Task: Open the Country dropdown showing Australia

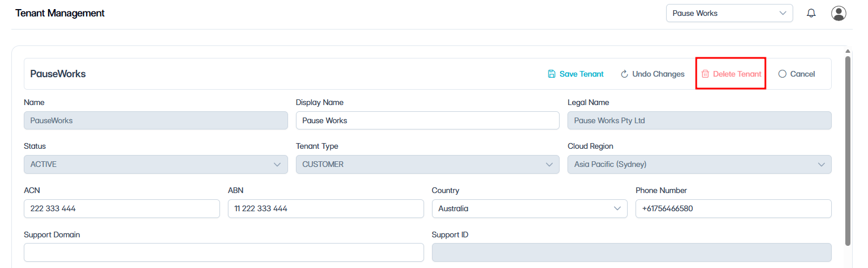Action: click(530, 208)
